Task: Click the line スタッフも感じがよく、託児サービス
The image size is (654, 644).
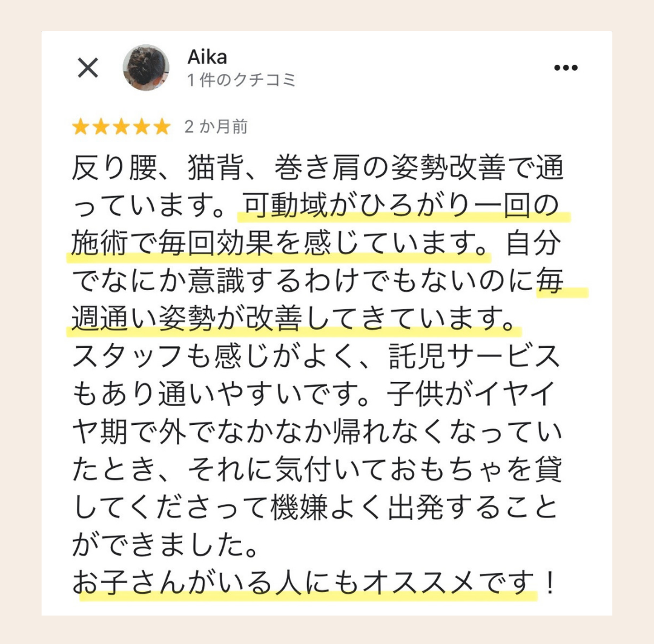Action: click(x=315, y=356)
